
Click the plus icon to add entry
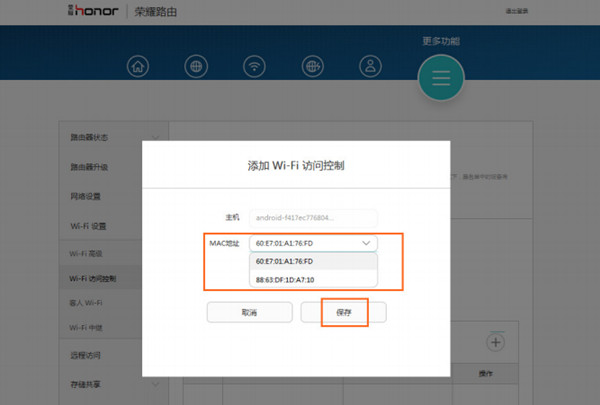(x=496, y=342)
